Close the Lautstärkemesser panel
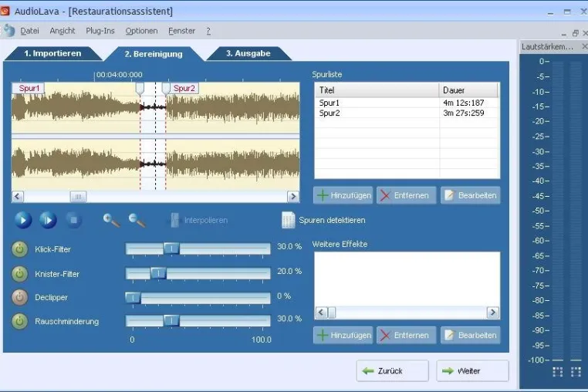 pos(584,46)
